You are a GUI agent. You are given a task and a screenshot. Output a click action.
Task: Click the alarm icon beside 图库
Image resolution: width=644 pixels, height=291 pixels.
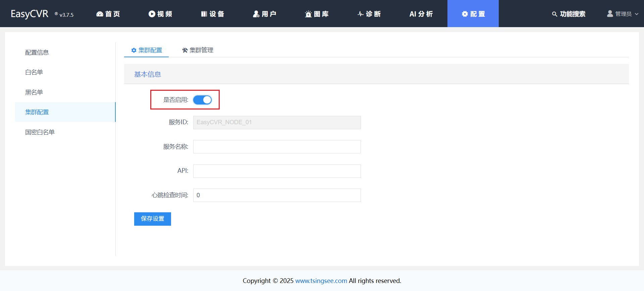[x=308, y=14]
